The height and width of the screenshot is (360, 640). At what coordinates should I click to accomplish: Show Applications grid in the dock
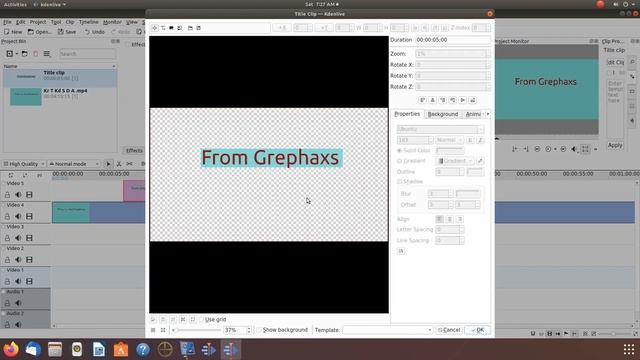tap(629, 349)
